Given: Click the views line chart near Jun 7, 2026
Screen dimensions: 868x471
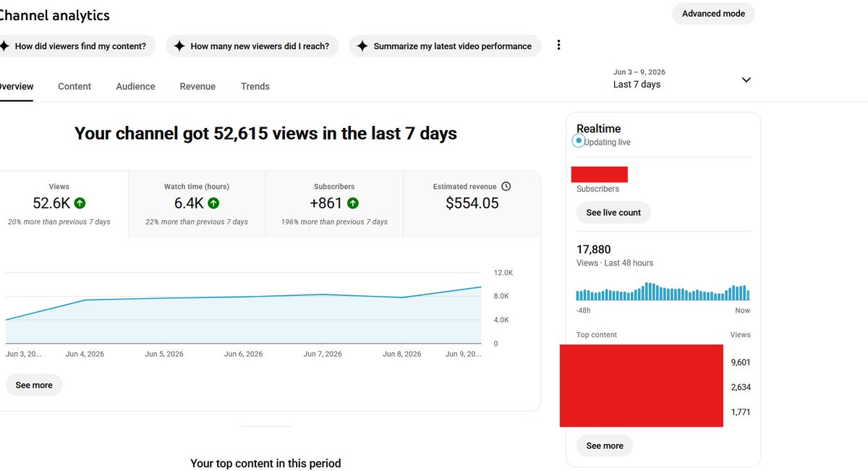Looking at the screenshot, I should click(x=323, y=294).
